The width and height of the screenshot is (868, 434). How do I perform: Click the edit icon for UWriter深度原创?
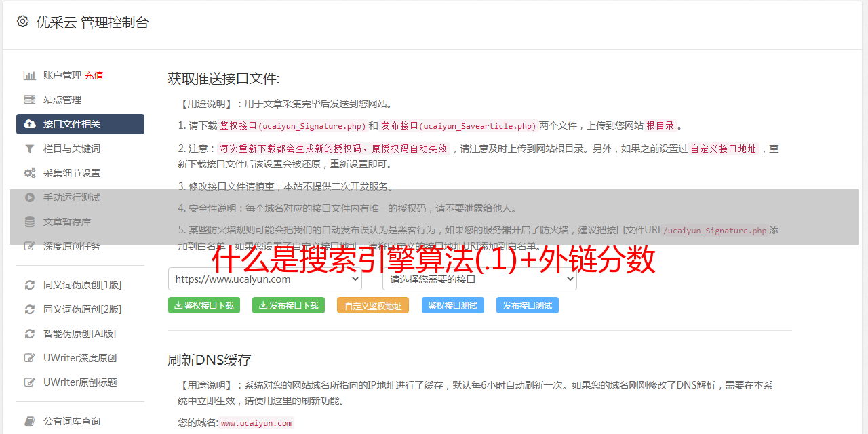(x=30, y=358)
